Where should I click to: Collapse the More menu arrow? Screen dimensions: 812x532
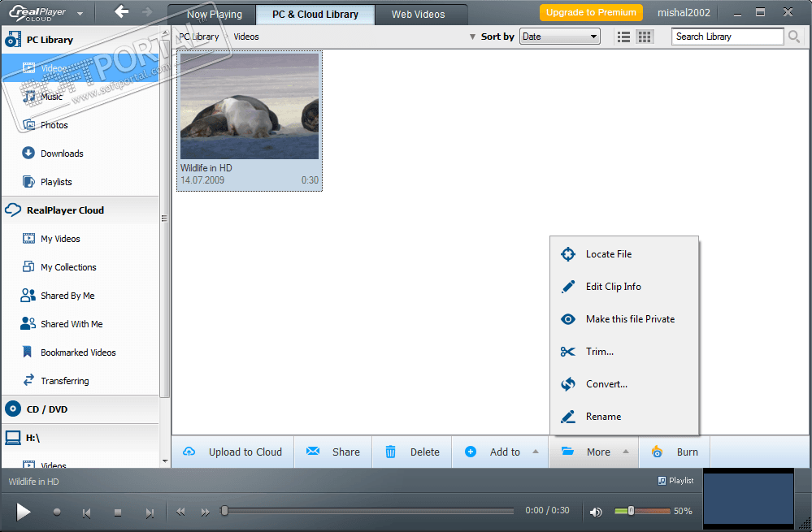pos(626,452)
